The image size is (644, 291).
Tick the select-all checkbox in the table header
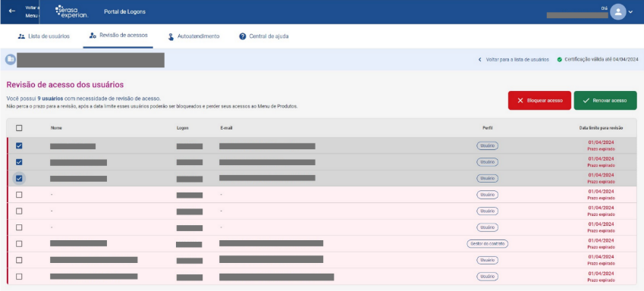(x=19, y=128)
